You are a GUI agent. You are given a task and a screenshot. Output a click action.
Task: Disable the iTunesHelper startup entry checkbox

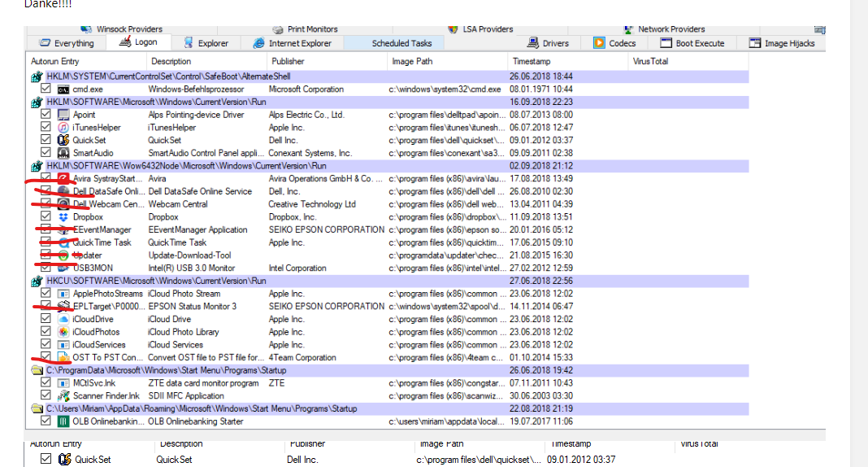pyautogui.click(x=46, y=127)
